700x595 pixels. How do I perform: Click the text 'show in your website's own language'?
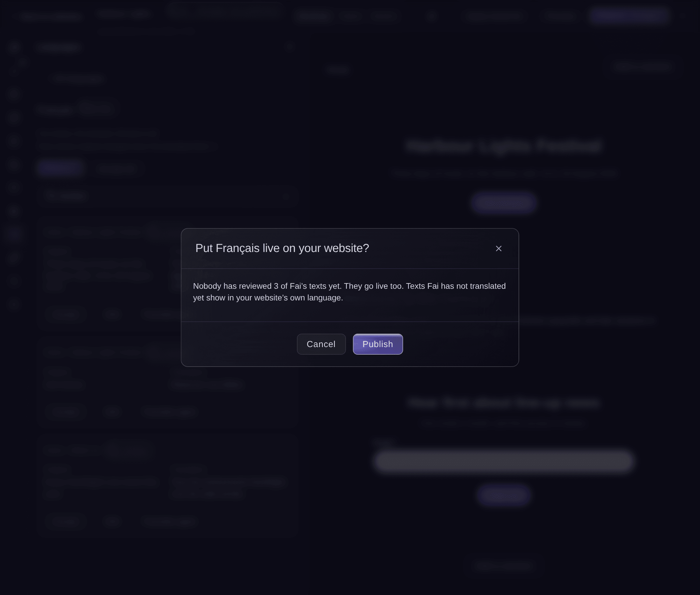tap(274, 298)
